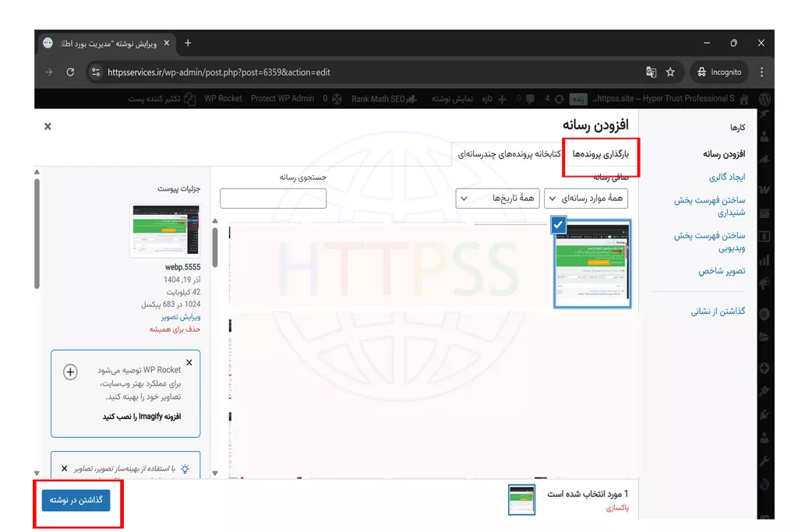The height and width of the screenshot is (532, 798).
Task: Close the Add Media dialog with X
Action: (48, 126)
